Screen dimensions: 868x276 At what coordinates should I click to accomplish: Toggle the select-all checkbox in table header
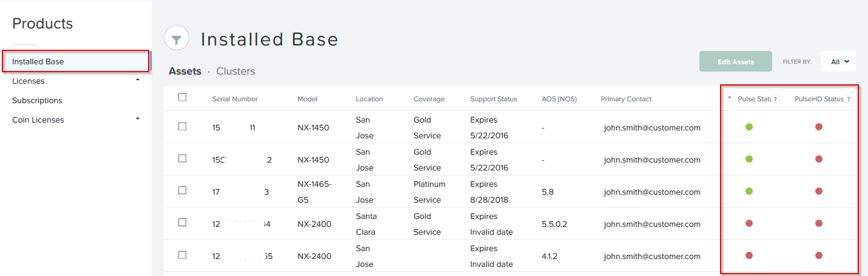[x=183, y=97]
